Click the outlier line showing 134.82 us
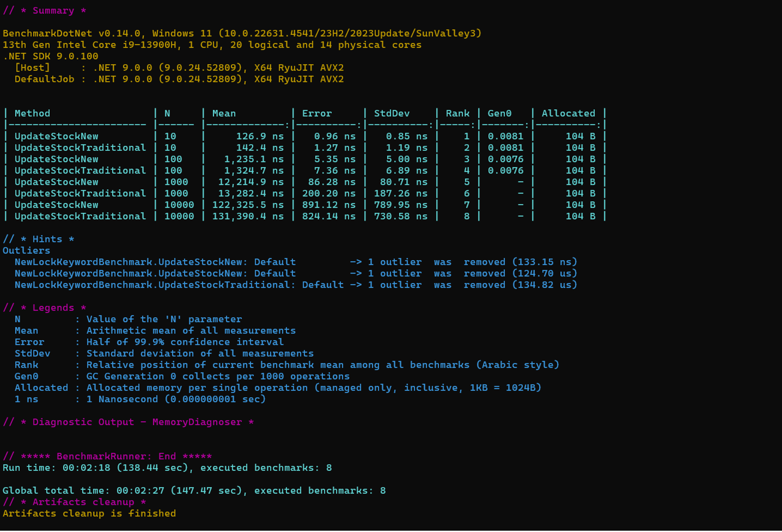 pos(295,285)
